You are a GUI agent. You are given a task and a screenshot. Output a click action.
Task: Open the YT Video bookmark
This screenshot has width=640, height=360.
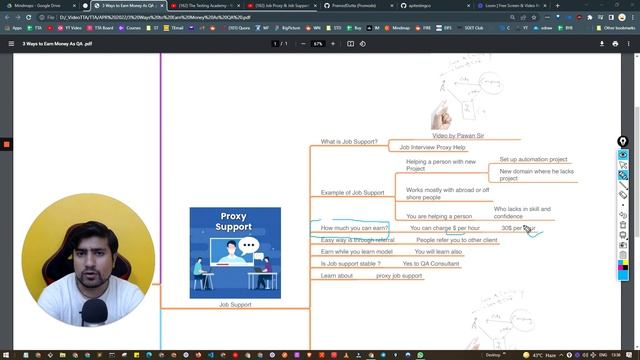click(70, 28)
